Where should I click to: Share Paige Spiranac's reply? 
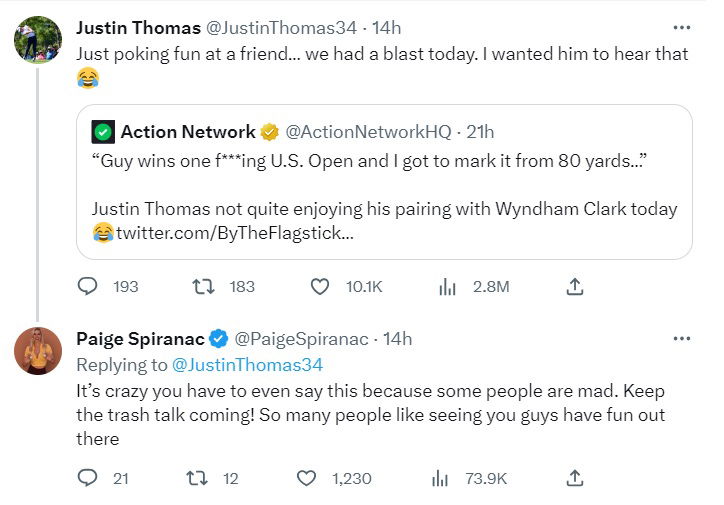pyautogui.click(x=575, y=479)
